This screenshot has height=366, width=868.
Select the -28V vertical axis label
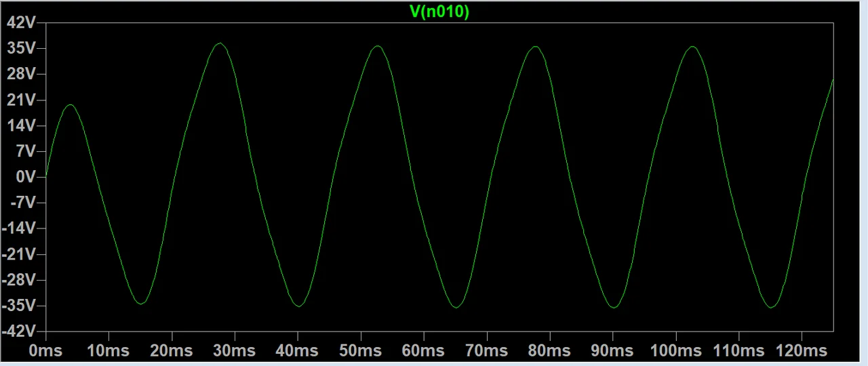point(18,280)
